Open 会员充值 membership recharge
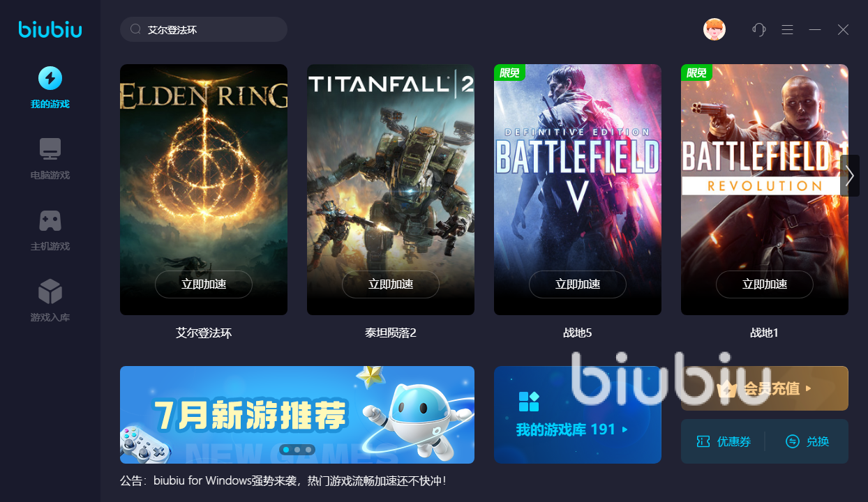Screen dimensions: 868x502 click(765, 388)
